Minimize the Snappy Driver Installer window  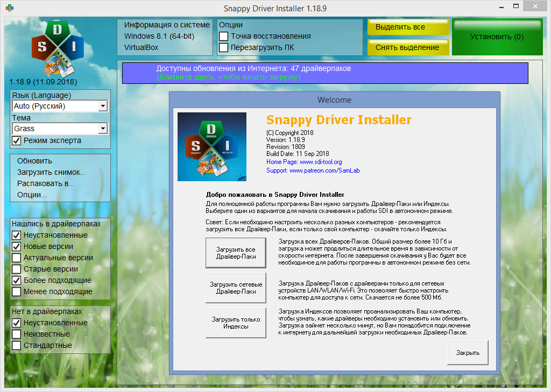tap(501, 6)
